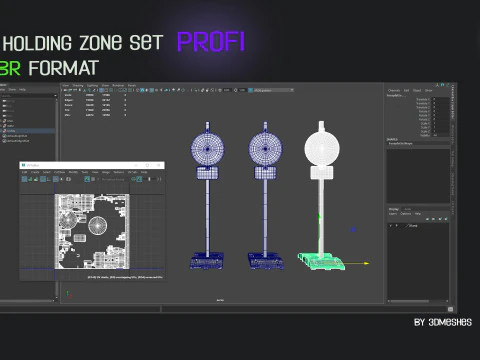Open the Channel Box Channels menu
Image resolution: width=480 pixels, height=360 pixels.
click(x=394, y=90)
